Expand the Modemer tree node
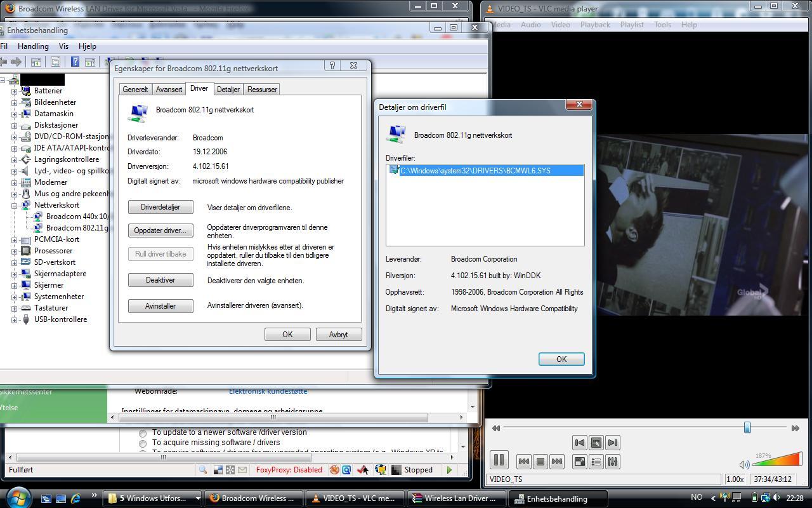This screenshot has height=508, width=812. (14, 182)
